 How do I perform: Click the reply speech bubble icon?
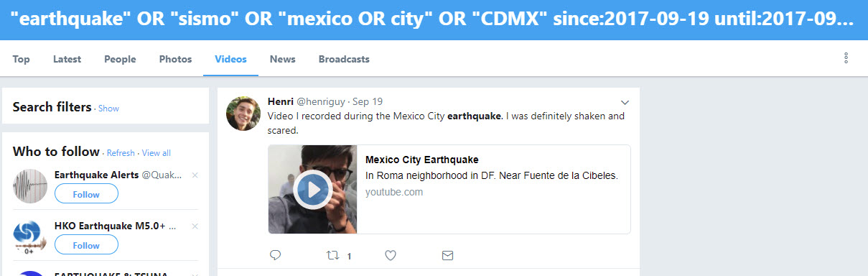pyautogui.click(x=275, y=255)
